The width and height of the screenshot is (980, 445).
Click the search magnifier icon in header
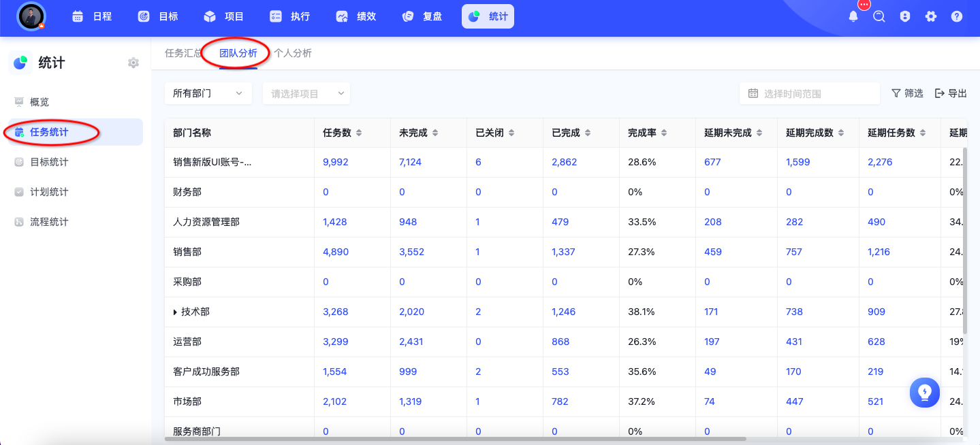tap(879, 16)
